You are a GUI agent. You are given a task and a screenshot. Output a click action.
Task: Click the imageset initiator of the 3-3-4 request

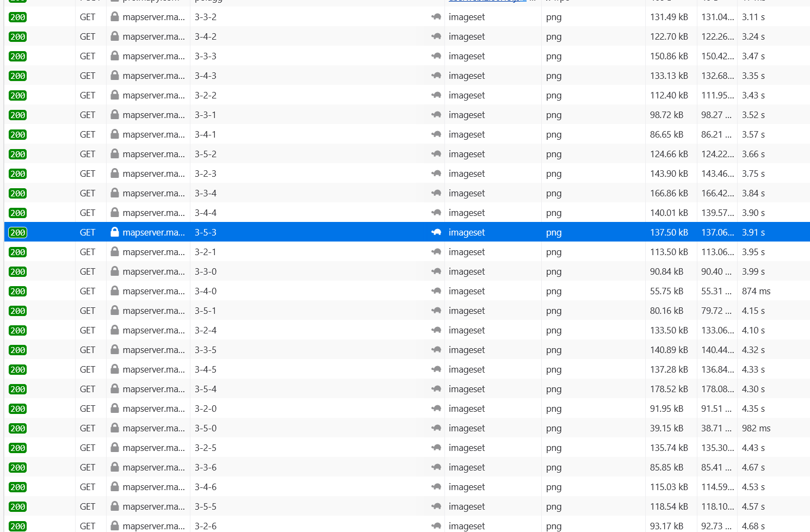coord(466,193)
